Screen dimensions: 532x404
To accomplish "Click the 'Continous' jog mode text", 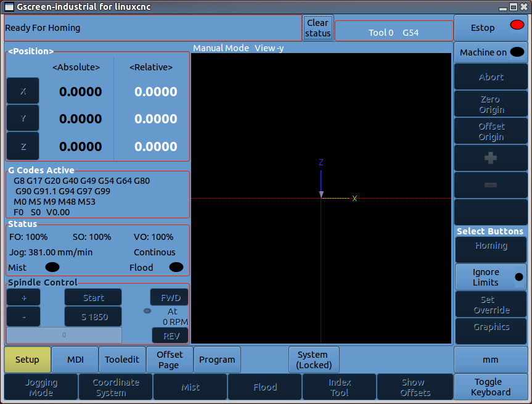I will point(154,252).
